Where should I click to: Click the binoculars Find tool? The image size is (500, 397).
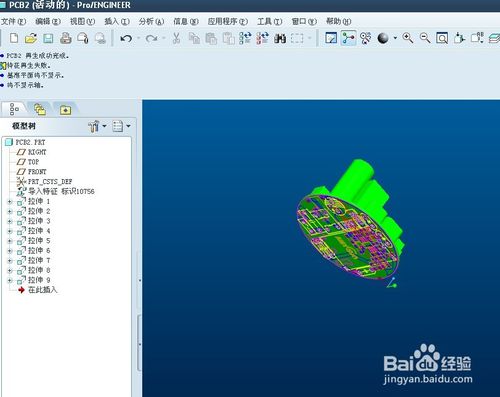coord(280,38)
